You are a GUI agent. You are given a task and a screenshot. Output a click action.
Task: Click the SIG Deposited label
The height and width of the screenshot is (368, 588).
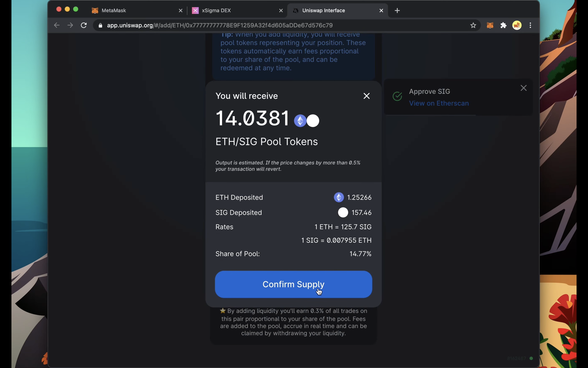point(239,213)
